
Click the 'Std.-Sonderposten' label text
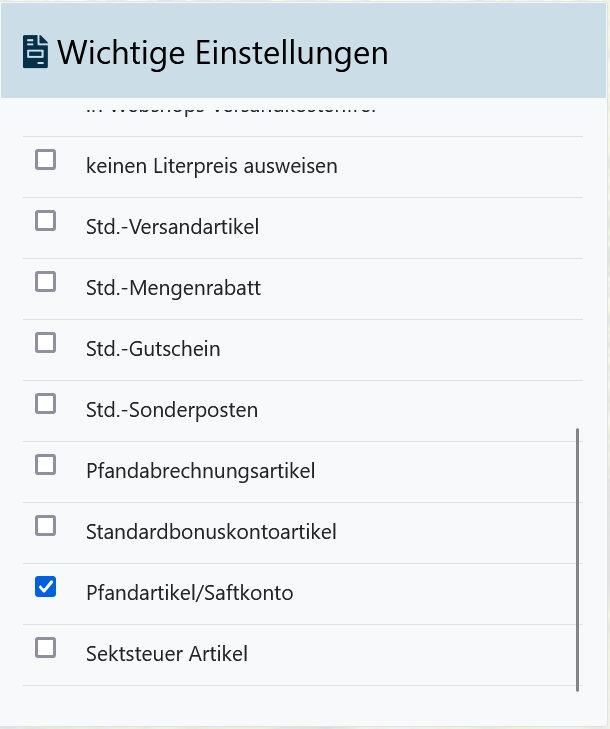pos(172,410)
